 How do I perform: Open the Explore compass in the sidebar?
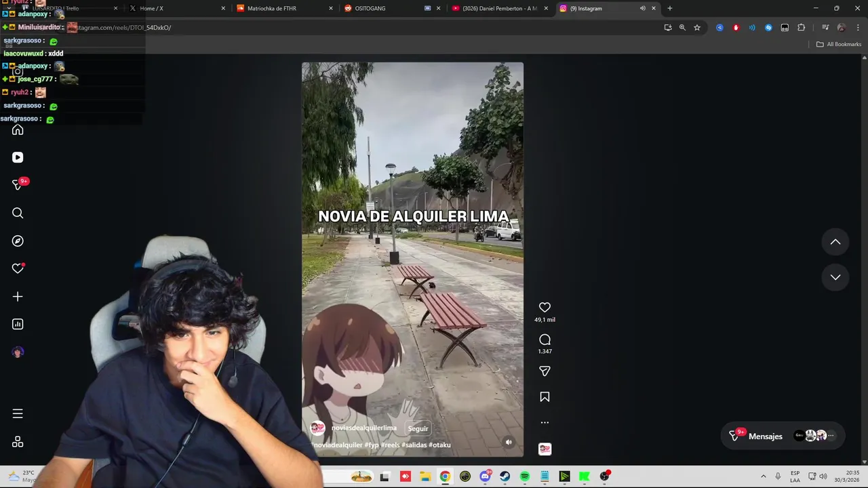tap(18, 241)
